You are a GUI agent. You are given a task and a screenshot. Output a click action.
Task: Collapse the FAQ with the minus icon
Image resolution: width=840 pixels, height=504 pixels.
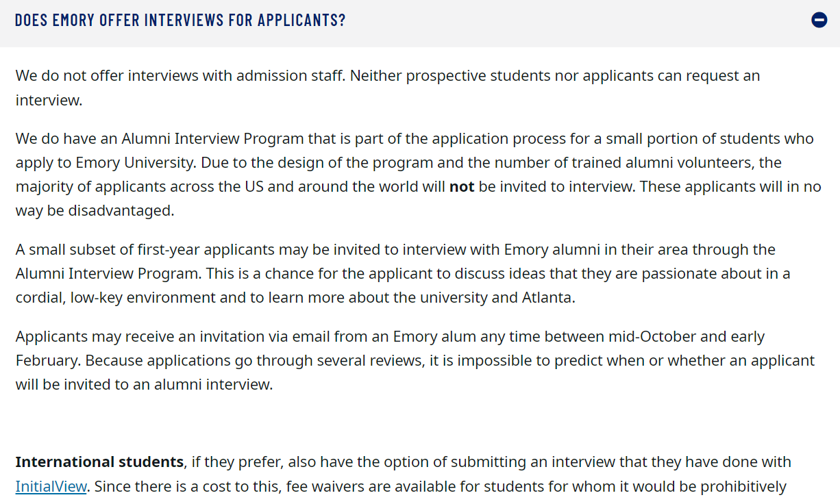point(819,20)
